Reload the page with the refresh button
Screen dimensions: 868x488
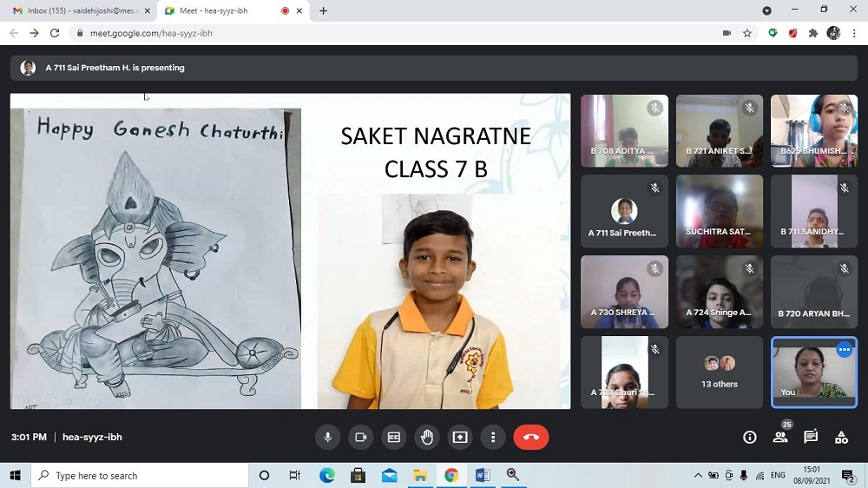[55, 33]
